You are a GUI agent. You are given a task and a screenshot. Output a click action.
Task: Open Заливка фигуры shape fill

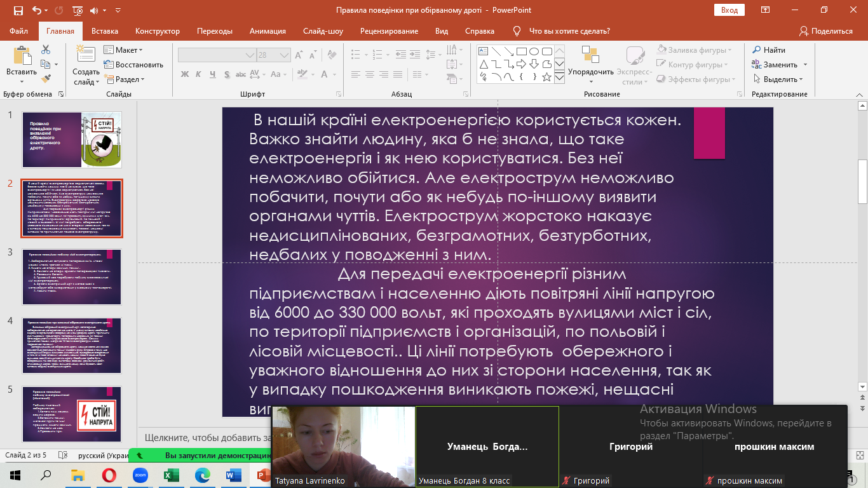(695, 50)
